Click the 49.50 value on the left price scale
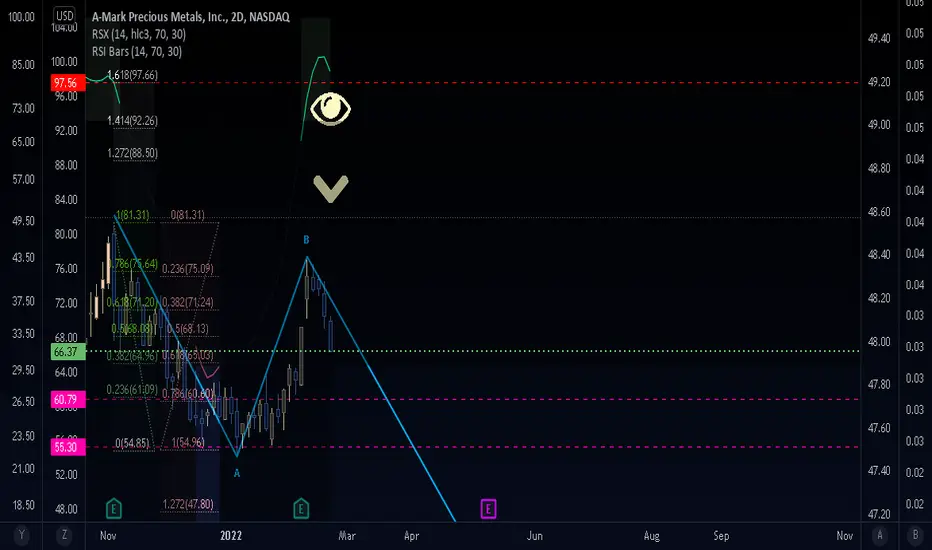Viewport: 932px width, 550px height. 23,221
